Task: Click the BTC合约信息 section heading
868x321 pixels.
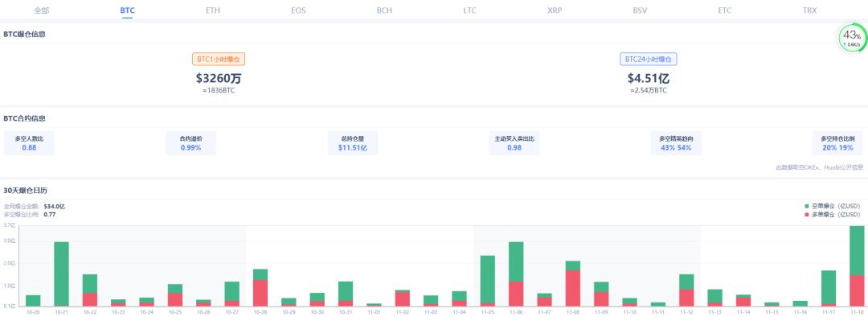Action: (24, 118)
